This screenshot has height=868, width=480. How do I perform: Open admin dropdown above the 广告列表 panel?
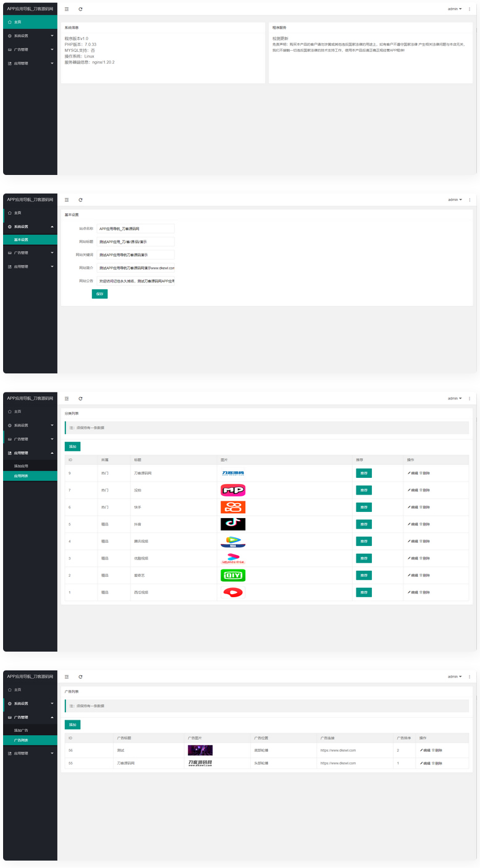tap(454, 676)
